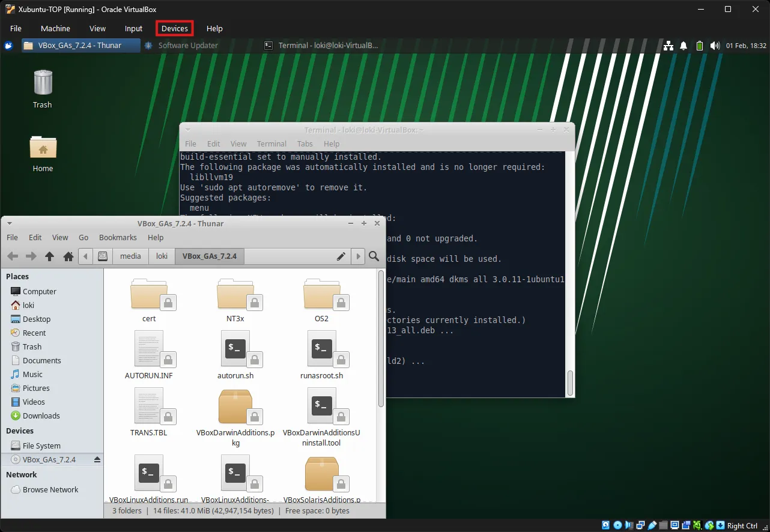Click the 'loki' path bar button
This screenshot has height=532, width=770.
162,256
